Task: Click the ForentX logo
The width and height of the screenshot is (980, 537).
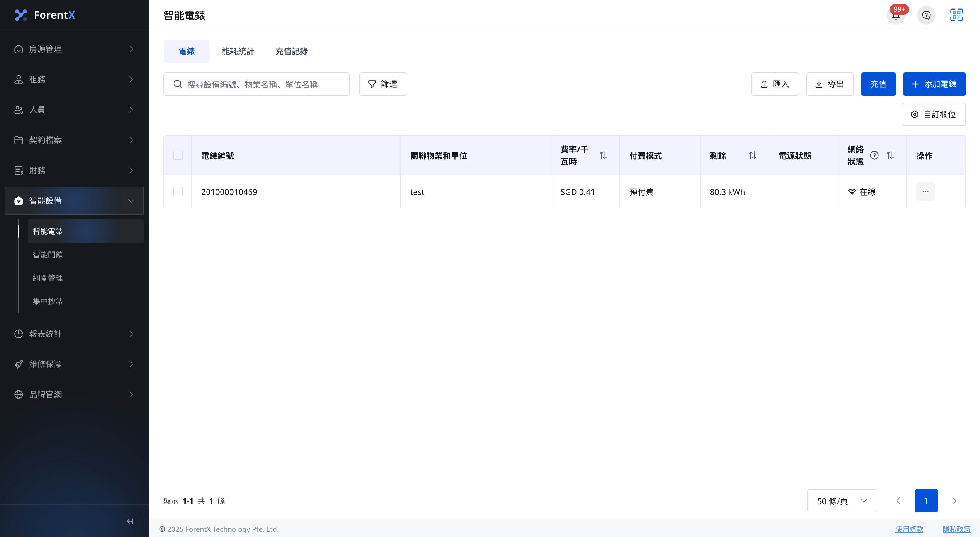Action: coord(45,15)
